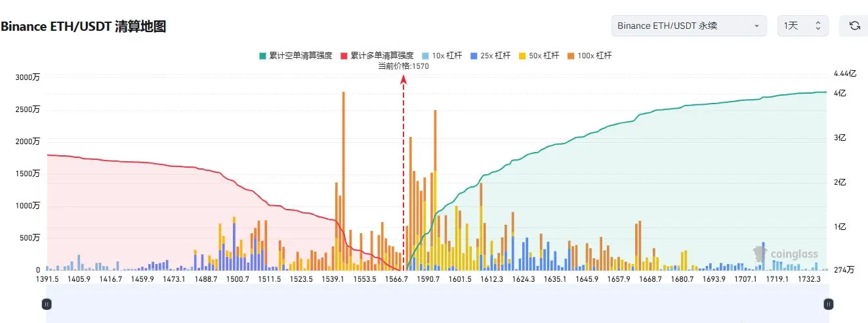Image resolution: width=868 pixels, height=323 pixels.
Task: Click the left zoom slider handle
Action: point(47,304)
